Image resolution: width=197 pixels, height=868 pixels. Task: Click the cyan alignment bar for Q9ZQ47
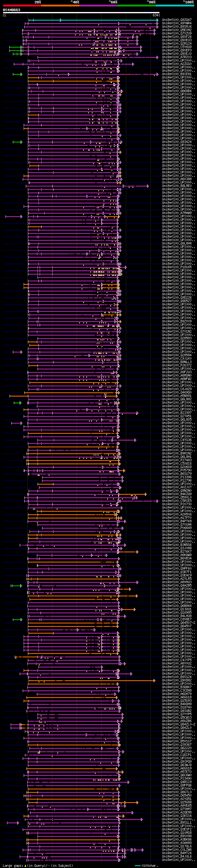93,20
